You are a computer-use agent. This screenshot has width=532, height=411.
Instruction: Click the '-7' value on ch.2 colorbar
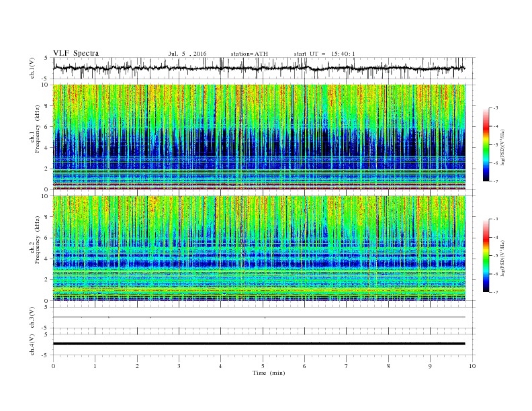point(496,292)
